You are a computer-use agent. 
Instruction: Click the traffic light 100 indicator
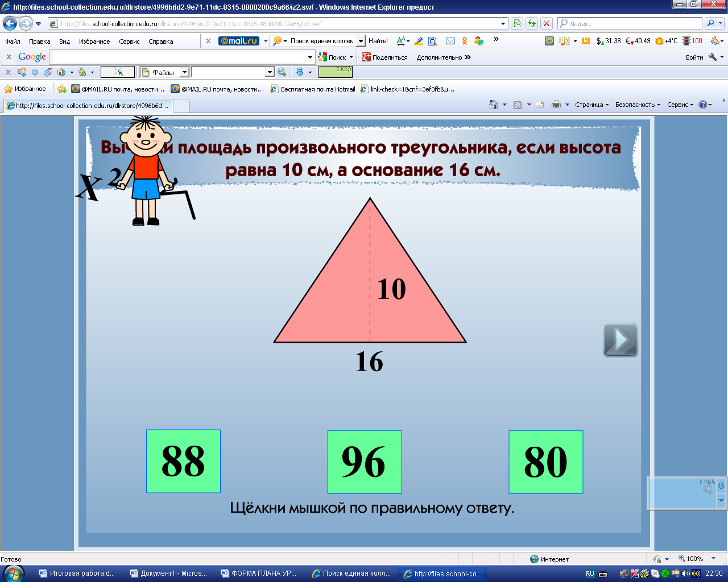pyautogui.click(x=692, y=41)
